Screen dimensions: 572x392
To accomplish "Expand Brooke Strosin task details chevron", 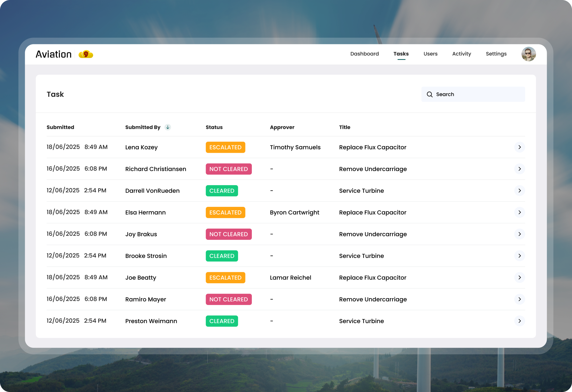I will [519, 256].
